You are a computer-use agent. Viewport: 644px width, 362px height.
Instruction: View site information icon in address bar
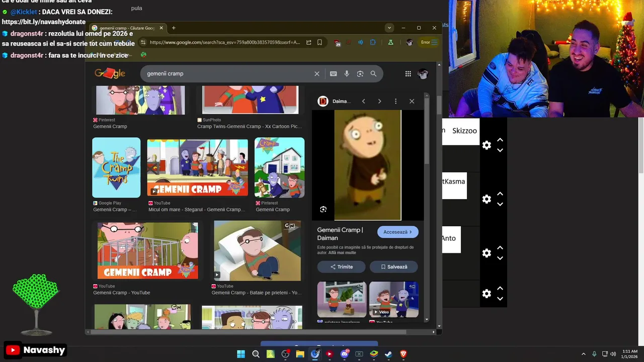(x=143, y=42)
